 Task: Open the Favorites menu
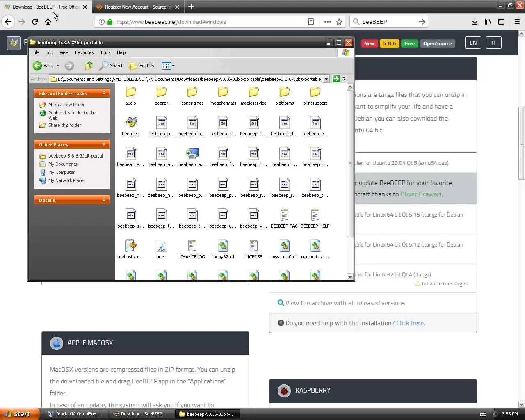(84, 52)
